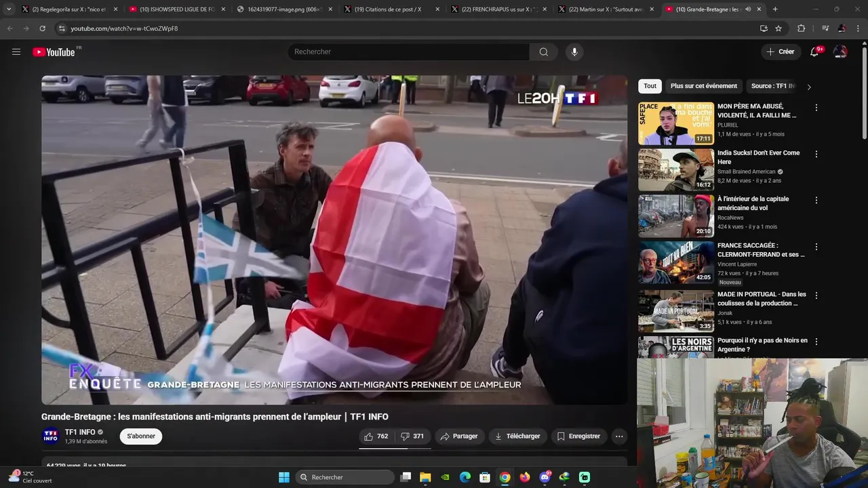Screen dimensions: 868x488
Task: Reload the page in Chrome
Action: (42, 28)
